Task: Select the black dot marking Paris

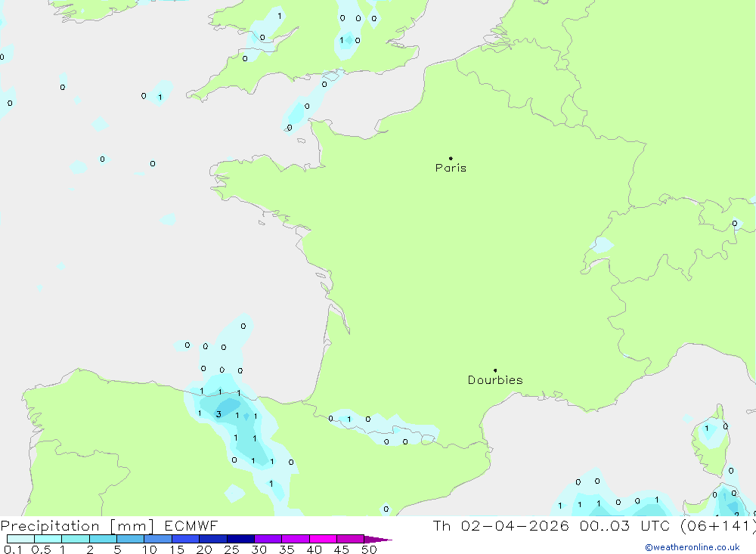Action: coord(451,158)
